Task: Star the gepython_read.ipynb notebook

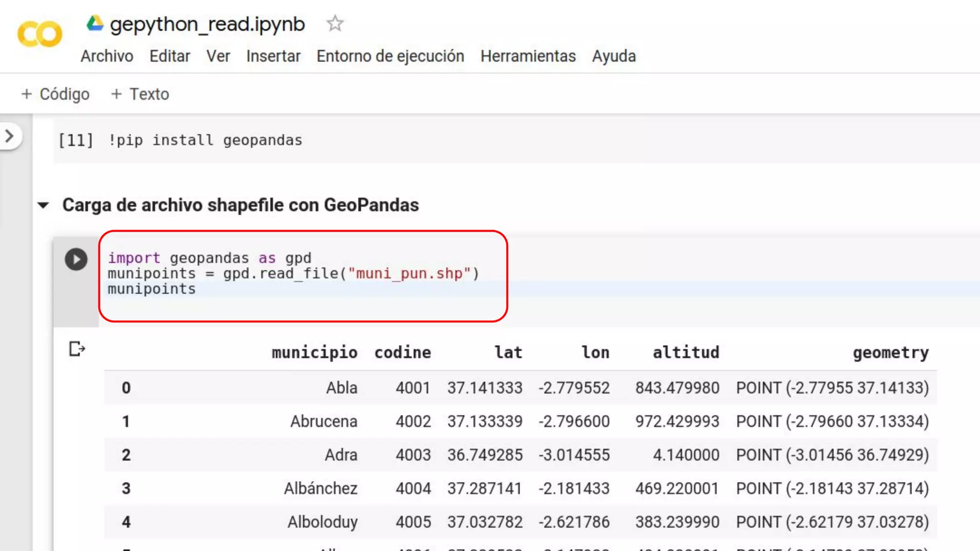Action: (x=335, y=23)
